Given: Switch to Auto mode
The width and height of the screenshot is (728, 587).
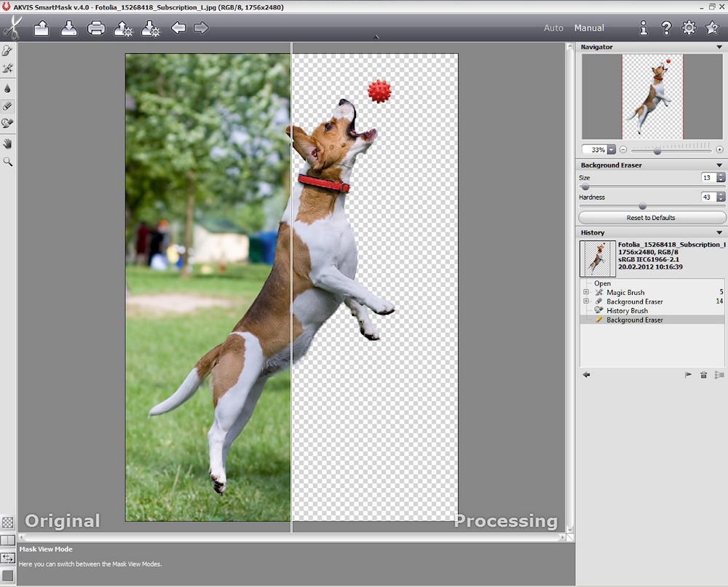Looking at the screenshot, I should (553, 28).
